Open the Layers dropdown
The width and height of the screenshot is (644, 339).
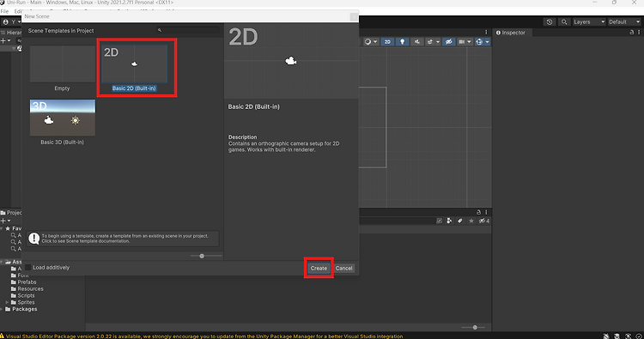589,21
